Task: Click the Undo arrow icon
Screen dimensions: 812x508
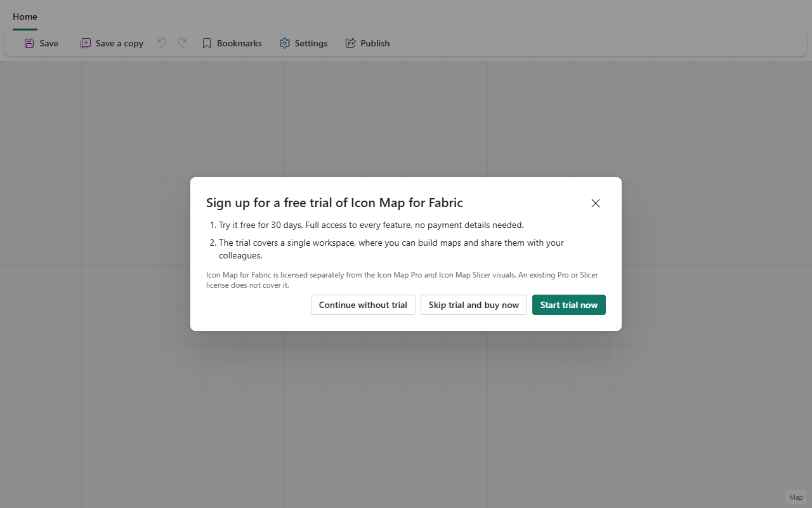Action: click(162, 43)
